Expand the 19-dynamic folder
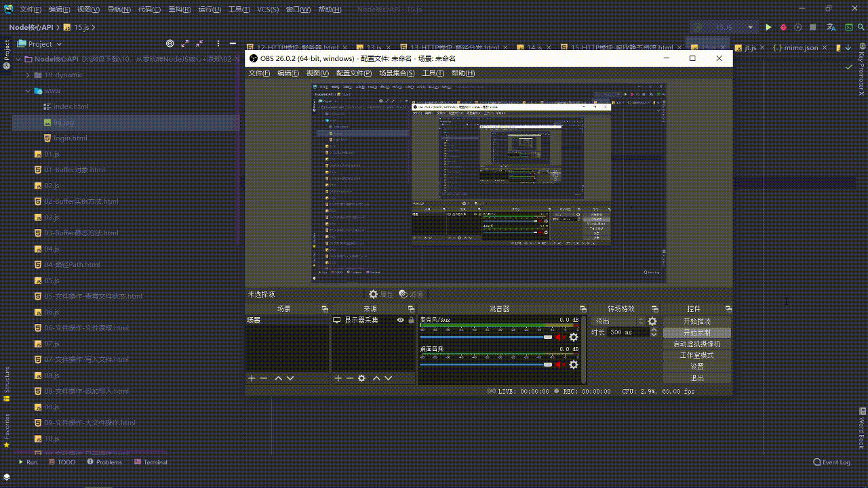The height and width of the screenshot is (488, 868). coord(28,75)
